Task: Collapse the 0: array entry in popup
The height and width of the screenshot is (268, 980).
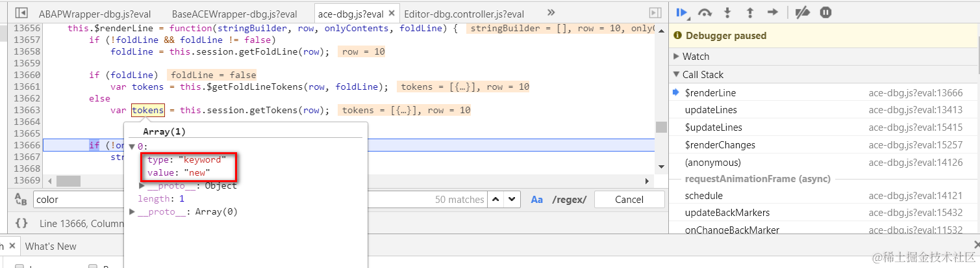Action: 132,147
